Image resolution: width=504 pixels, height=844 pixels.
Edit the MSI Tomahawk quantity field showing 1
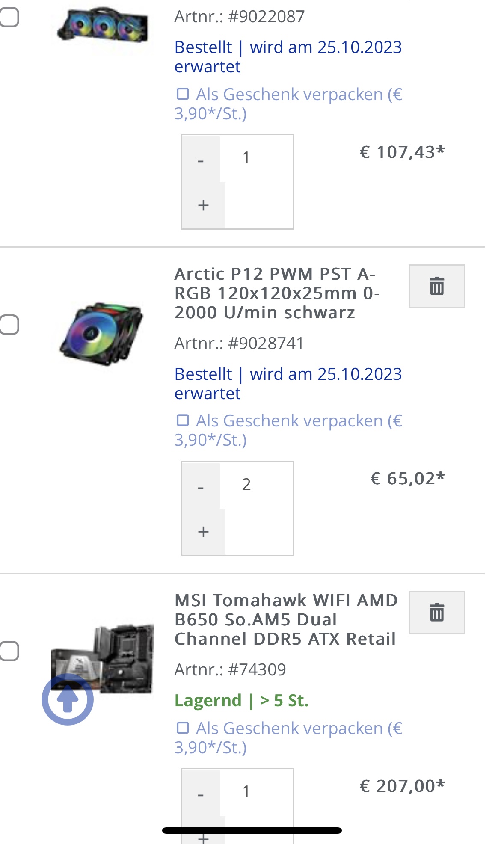coord(256,792)
